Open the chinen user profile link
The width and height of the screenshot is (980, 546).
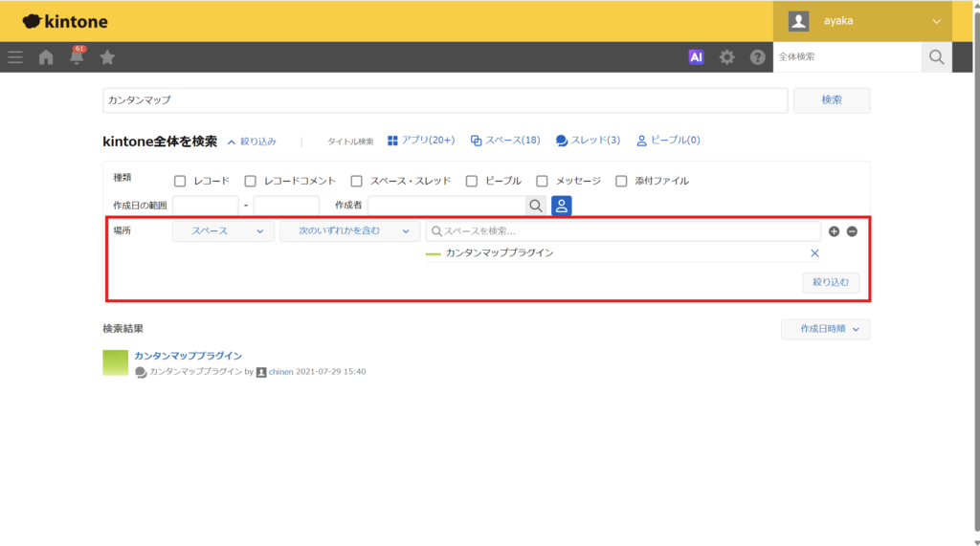[x=280, y=372]
